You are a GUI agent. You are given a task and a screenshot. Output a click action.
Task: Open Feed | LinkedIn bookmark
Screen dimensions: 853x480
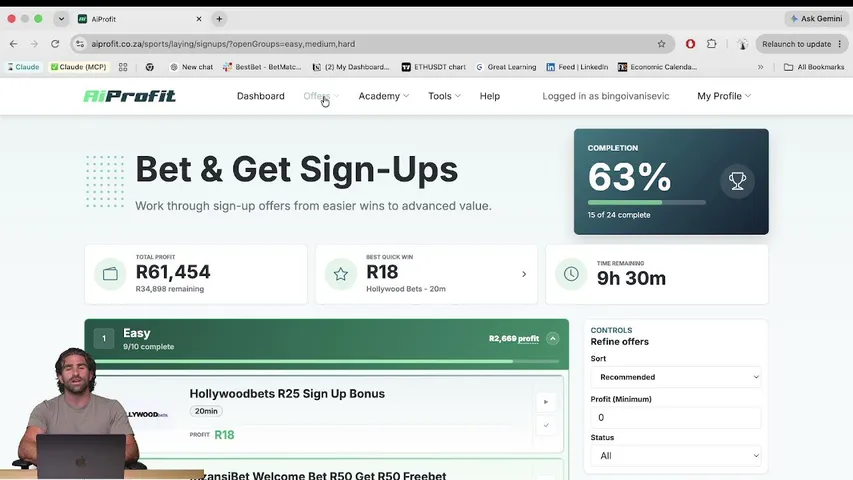click(x=577, y=67)
